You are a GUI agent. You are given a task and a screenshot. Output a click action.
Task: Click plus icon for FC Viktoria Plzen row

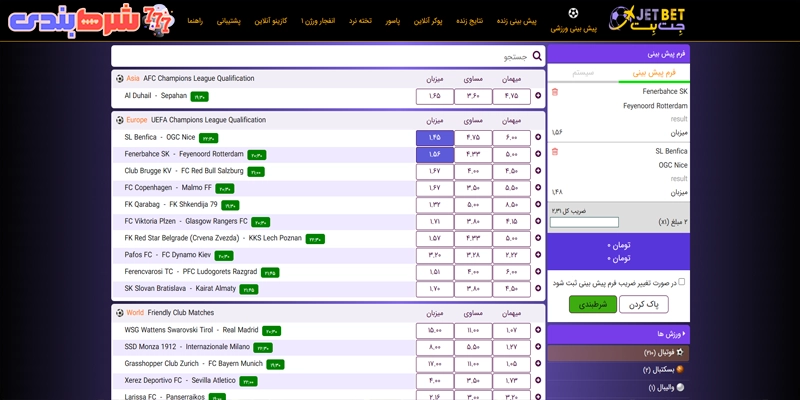click(538, 221)
